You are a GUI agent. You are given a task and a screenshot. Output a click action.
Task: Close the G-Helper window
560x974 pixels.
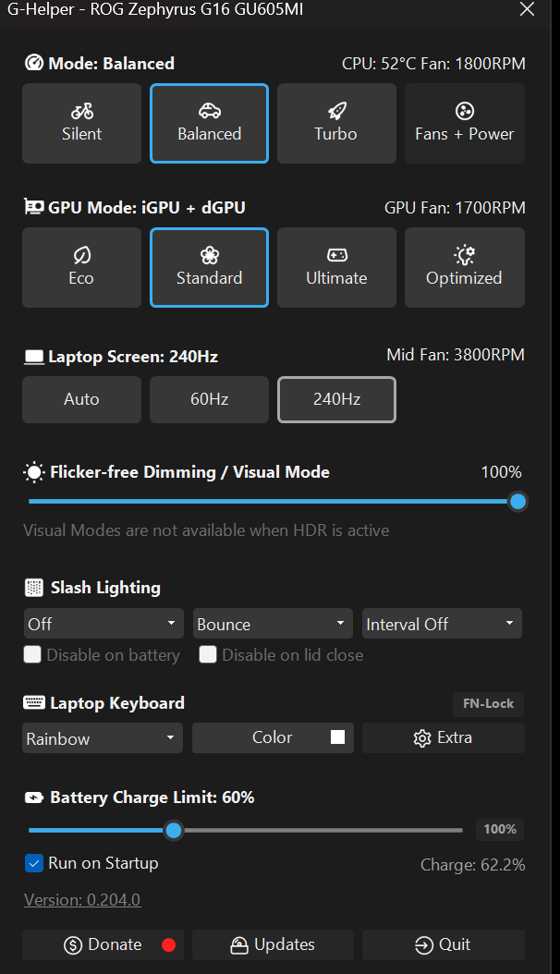pyautogui.click(x=527, y=8)
